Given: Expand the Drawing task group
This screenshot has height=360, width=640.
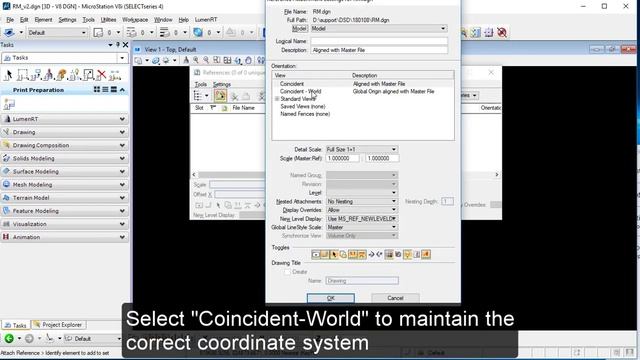Looking at the screenshot, I should point(122,132).
